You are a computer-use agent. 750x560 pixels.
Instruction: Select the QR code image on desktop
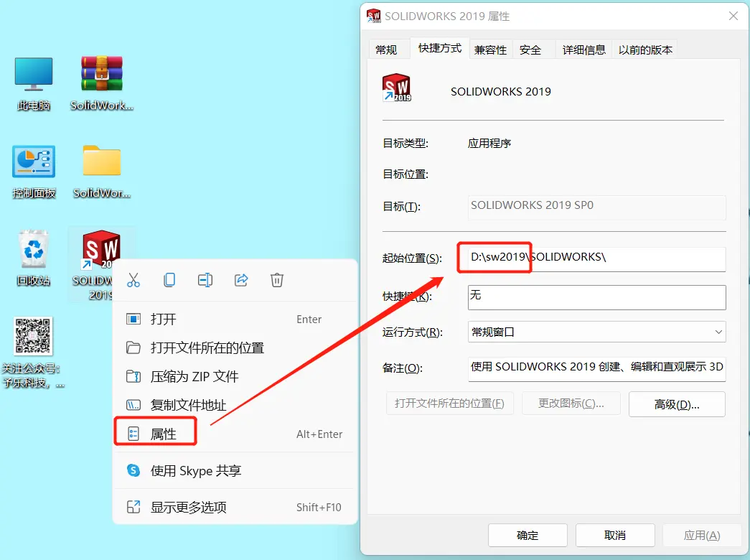point(32,335)
